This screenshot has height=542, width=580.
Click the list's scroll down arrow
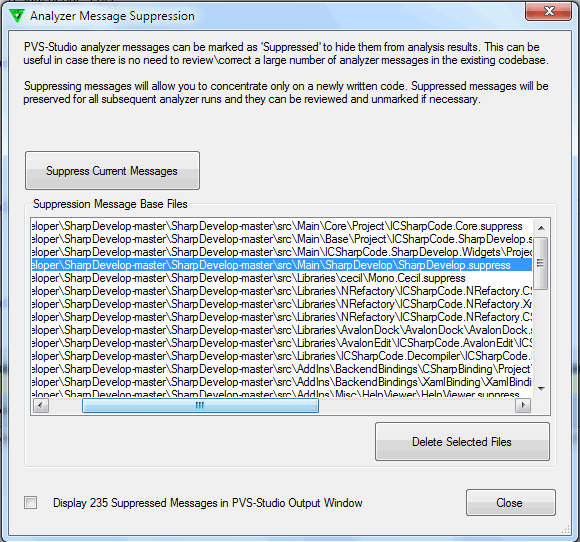[541, 388]
